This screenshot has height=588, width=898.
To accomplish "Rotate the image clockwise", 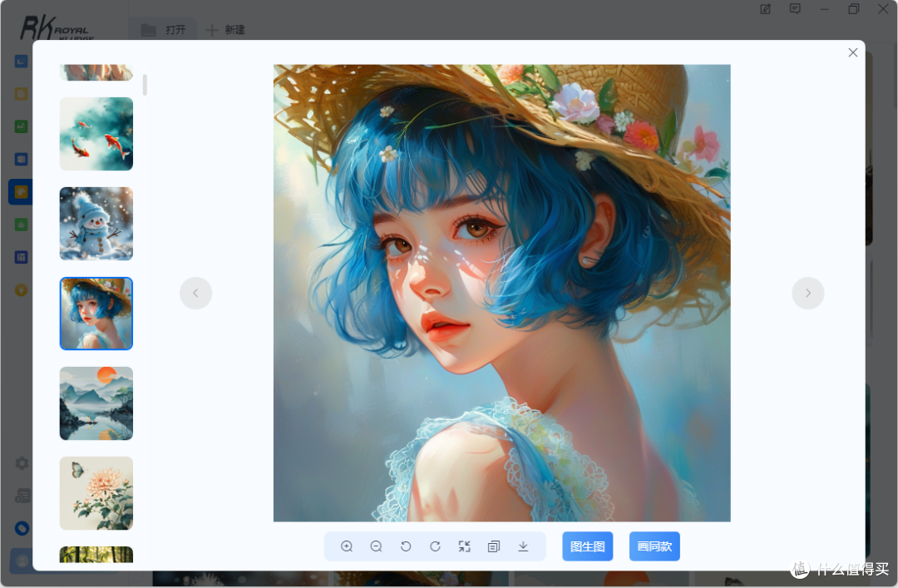I will (x=435, y=546).
